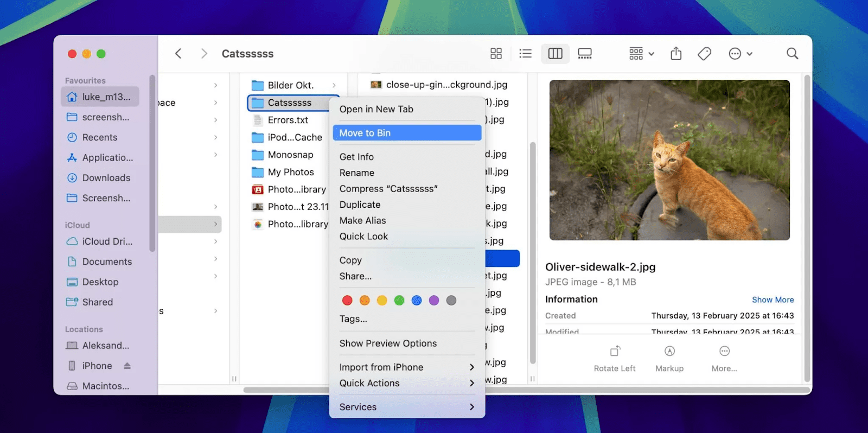
Task: Go back with the left chevron
Action: point(178,54)
